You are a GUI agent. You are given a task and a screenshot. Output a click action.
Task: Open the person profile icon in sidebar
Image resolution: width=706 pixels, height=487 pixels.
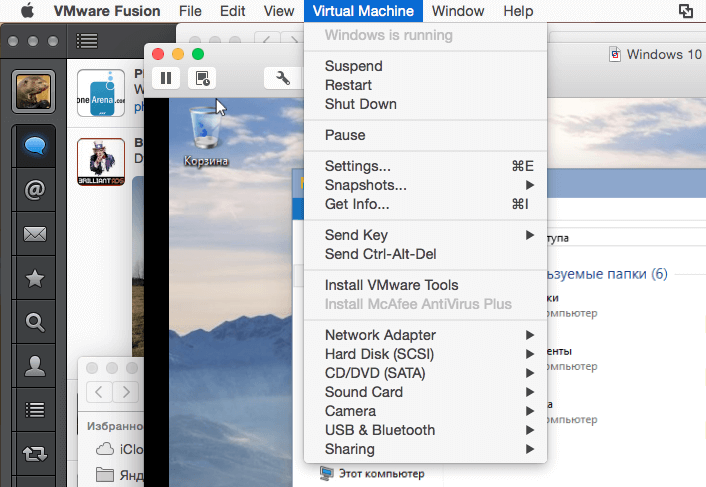[35, 366]
